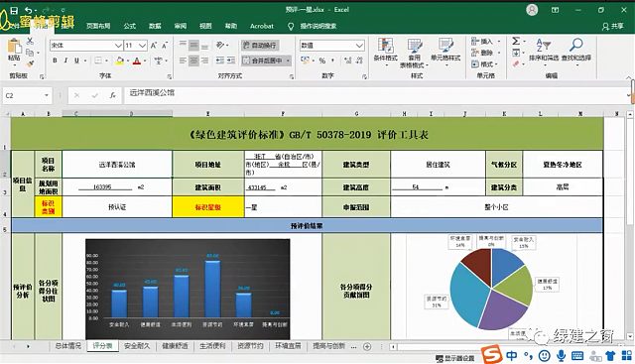Toggle Wrap Text button

click(260, 46)
